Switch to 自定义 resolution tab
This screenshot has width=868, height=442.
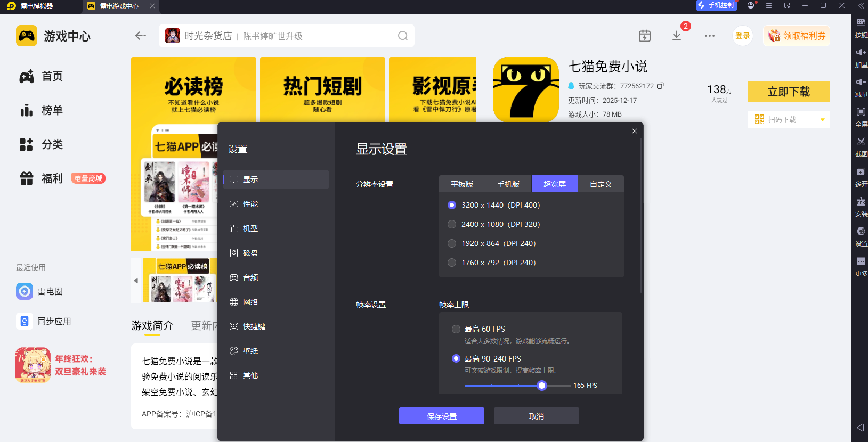(x=601, y=184)
